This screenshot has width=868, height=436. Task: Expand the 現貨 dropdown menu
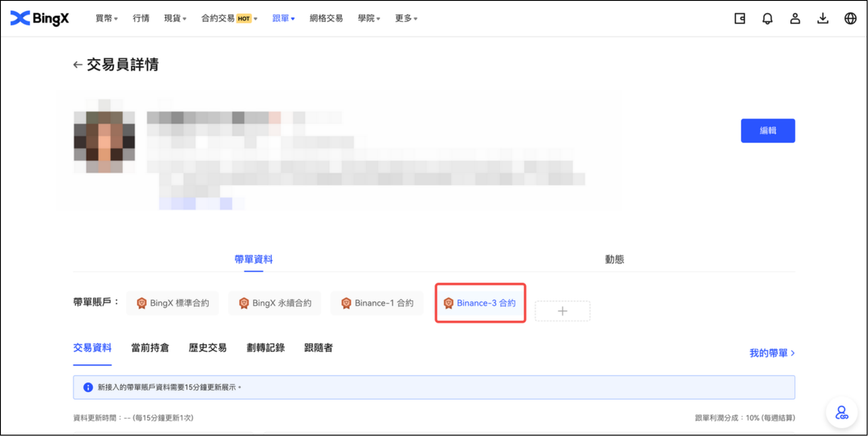tap(175, 18)
